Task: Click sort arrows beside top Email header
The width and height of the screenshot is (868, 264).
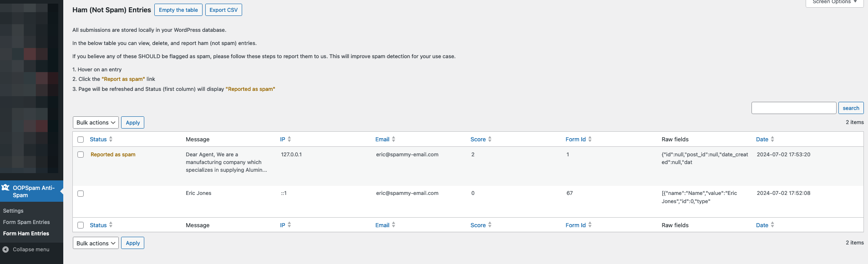Action: 393,139
